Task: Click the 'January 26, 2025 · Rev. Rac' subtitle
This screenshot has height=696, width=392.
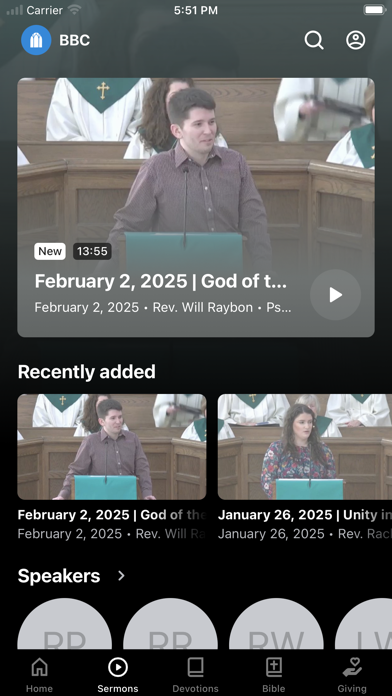Action: point(305,534)
